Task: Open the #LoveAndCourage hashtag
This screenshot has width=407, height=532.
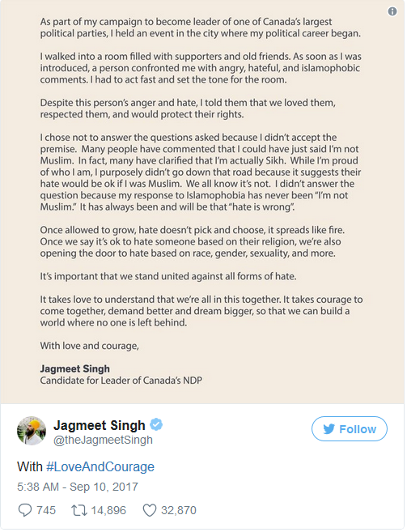Action: pyautogui.click(x=100, y=467)
